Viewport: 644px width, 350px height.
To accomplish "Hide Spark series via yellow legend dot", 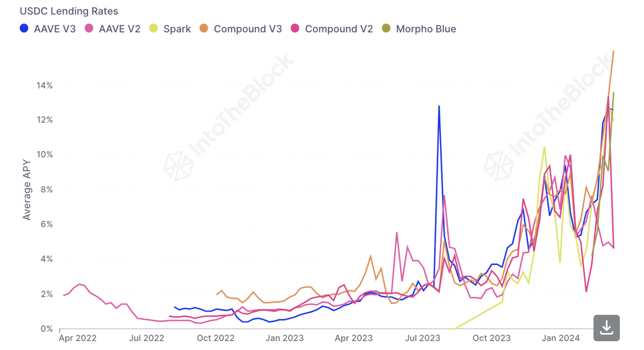I will pyautogui.click(x=154, y=29).
